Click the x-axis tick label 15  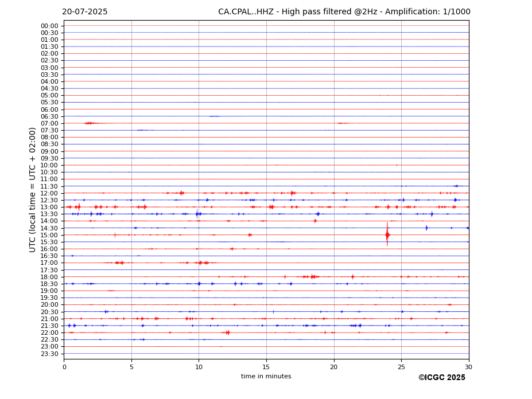click(x=266, y=367)
